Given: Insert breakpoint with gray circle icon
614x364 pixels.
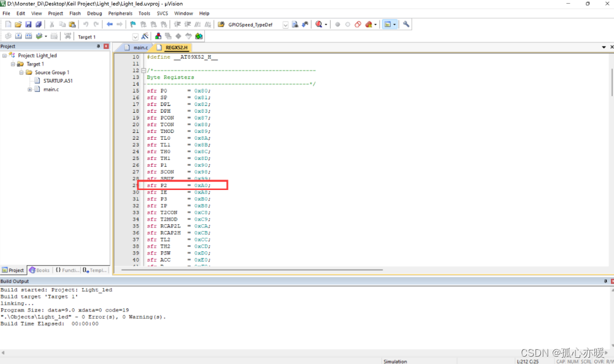Looking at the screenshot, I should click(337, 25).
